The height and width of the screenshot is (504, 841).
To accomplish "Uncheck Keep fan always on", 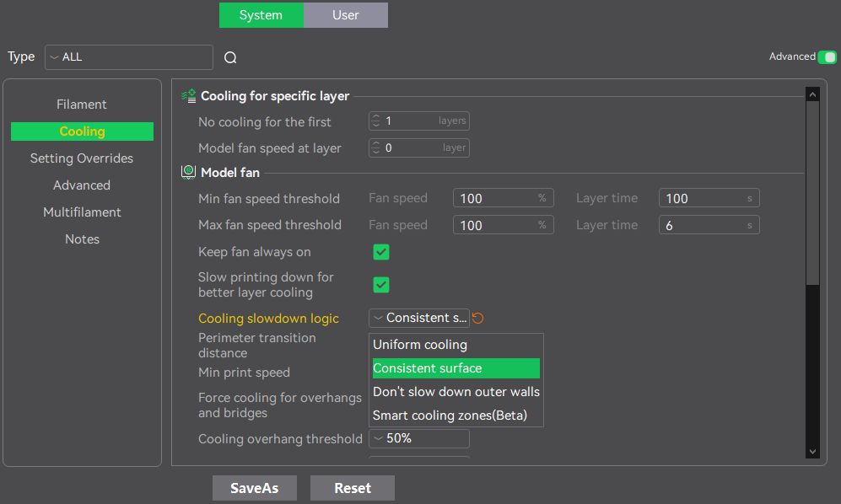I will click(x=381, y=252).
